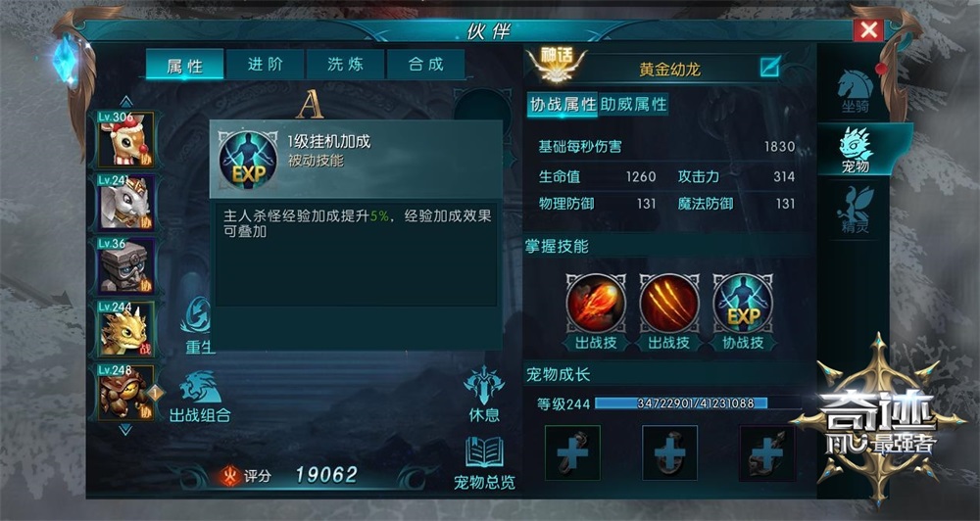Screen dimensions: 980x521
Task: Select the 宠物 pet sidebar icon
Action: (856, 150)
